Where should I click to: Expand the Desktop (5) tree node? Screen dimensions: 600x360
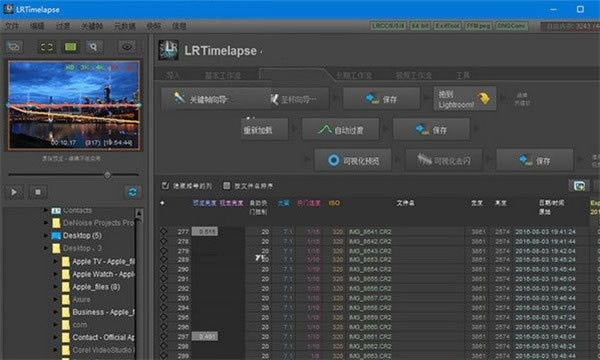pyautogui.click(x=46, y=236)
